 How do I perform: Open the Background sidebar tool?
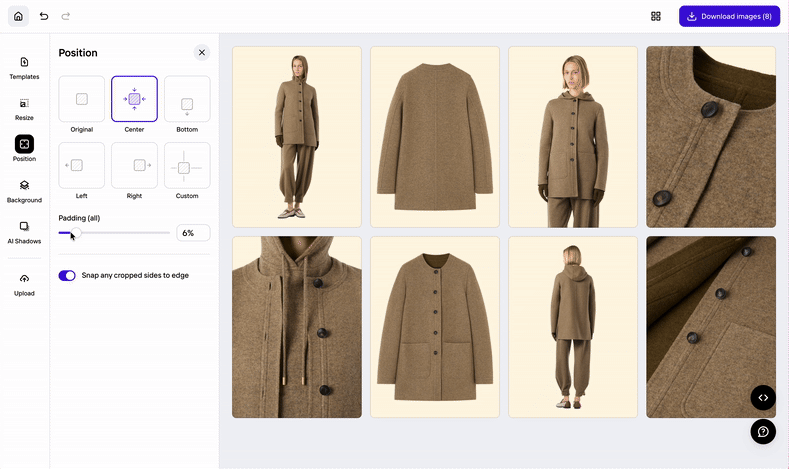(24, 190)
